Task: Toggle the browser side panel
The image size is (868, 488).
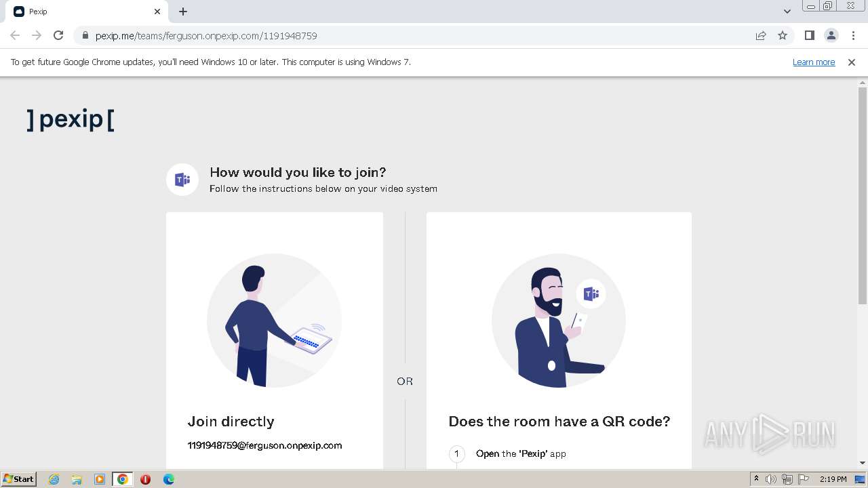Action: click(x=809, y=35)
